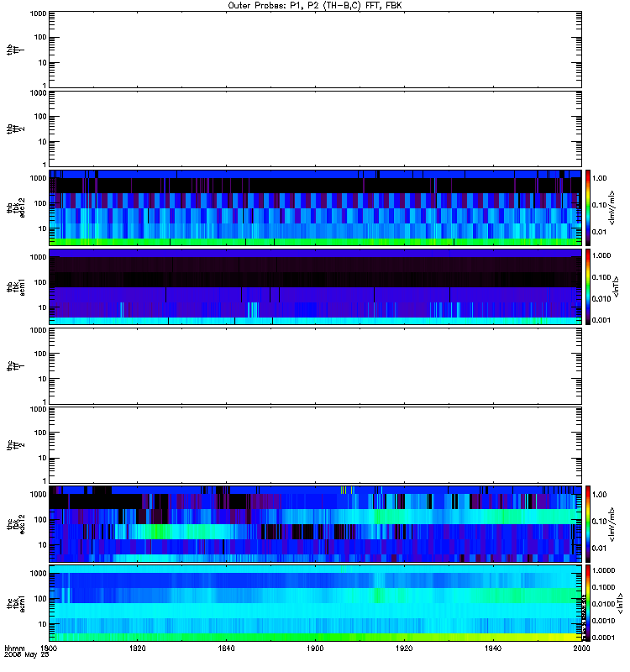630x672 pixels.
Task: Click the "thb fbk scm1" panel axis label
Action: point(16,286)
